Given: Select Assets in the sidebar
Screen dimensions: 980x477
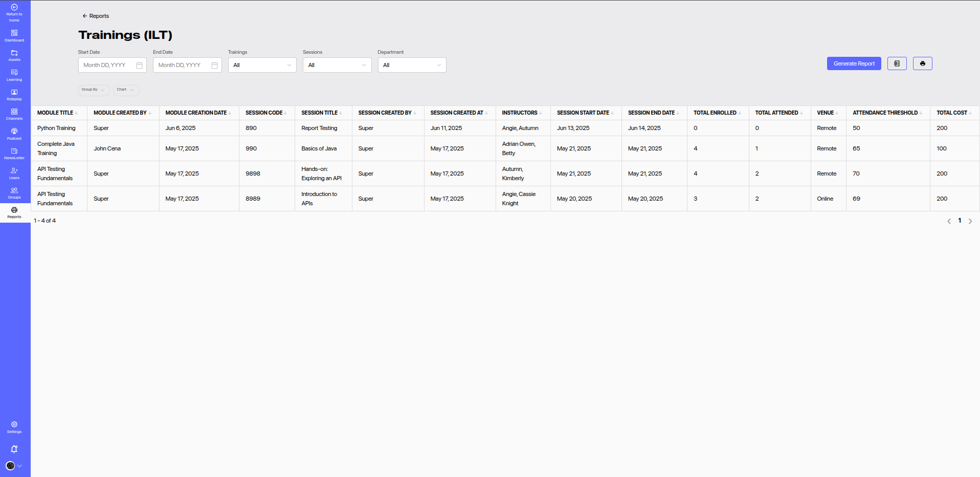Looking at the screenshot, I should coord(14,55).
